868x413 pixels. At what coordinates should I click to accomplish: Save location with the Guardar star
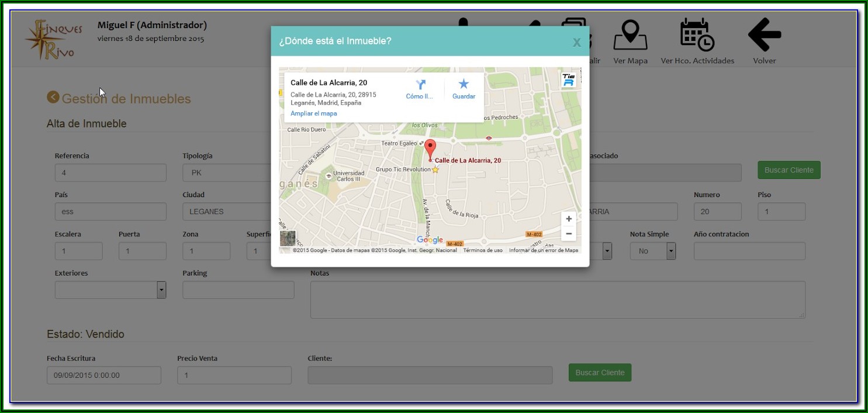coord(464,85)
